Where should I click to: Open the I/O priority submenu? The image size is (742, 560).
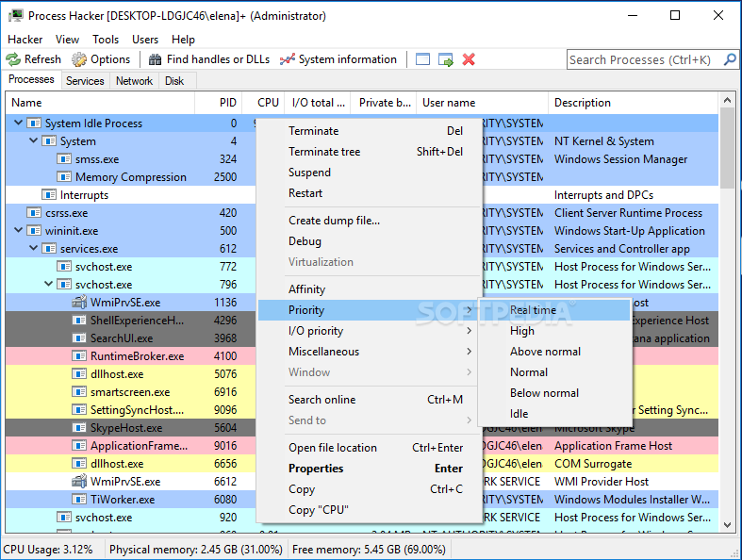[370, 331]
